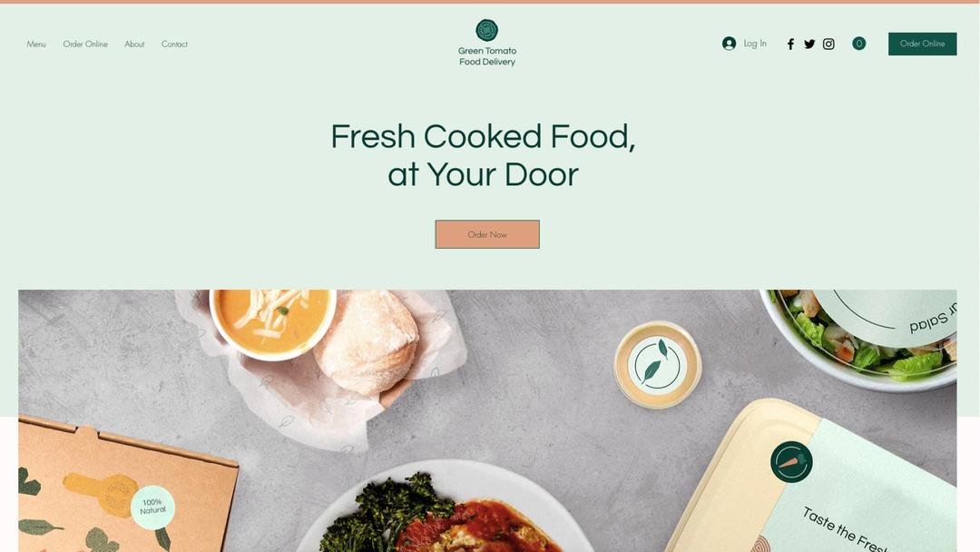The width and height of the screenshot is (980, 552).
Task: Open the Twitter bird icon
Action: tap(809, 44)
